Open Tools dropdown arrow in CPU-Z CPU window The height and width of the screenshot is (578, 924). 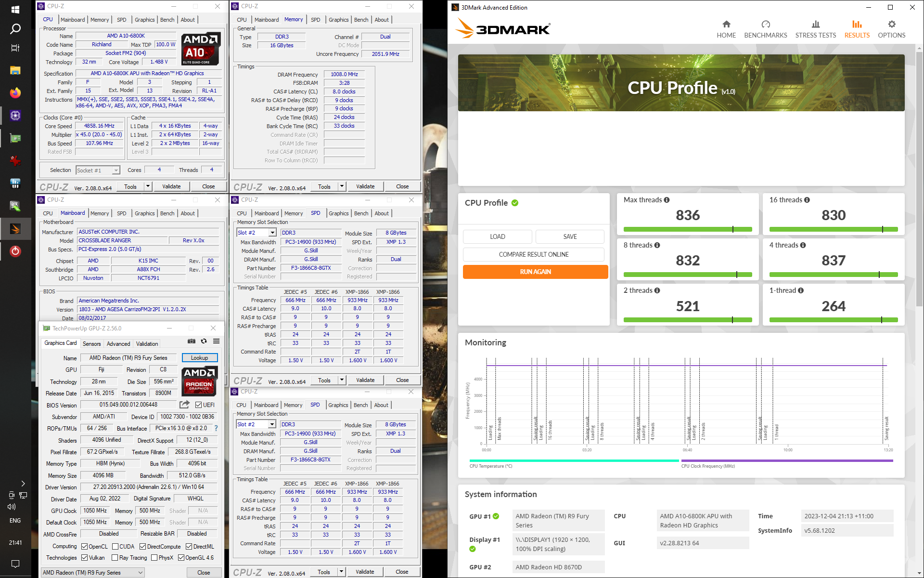click(x=148, y=186)
